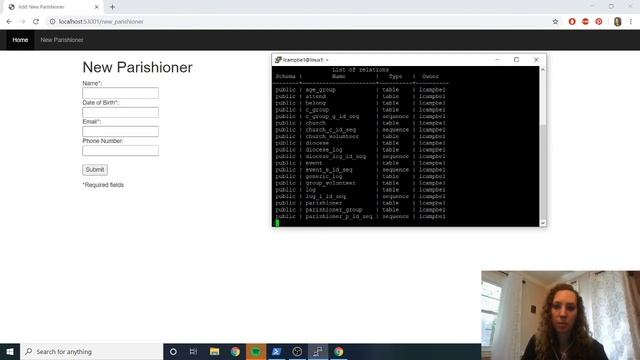
Task: Open the first red extension icon
Action: pyautogui.click(x=572, y=22)
